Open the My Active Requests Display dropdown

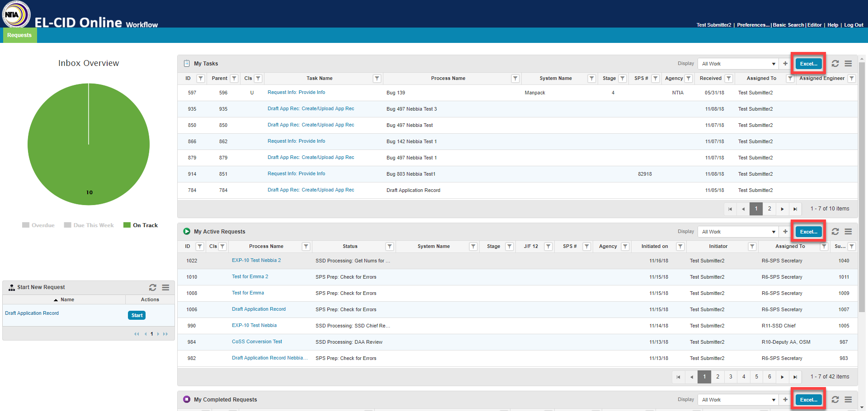[x=738, y=232]
